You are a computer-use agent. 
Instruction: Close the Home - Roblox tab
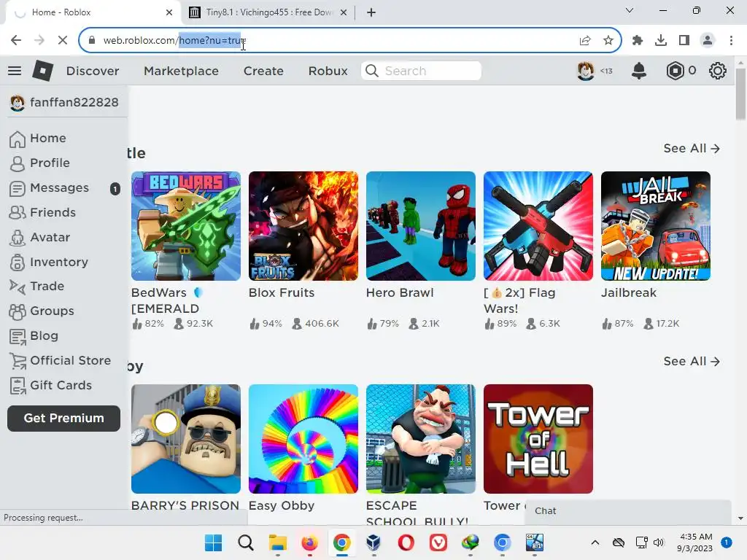pos(169,12)
